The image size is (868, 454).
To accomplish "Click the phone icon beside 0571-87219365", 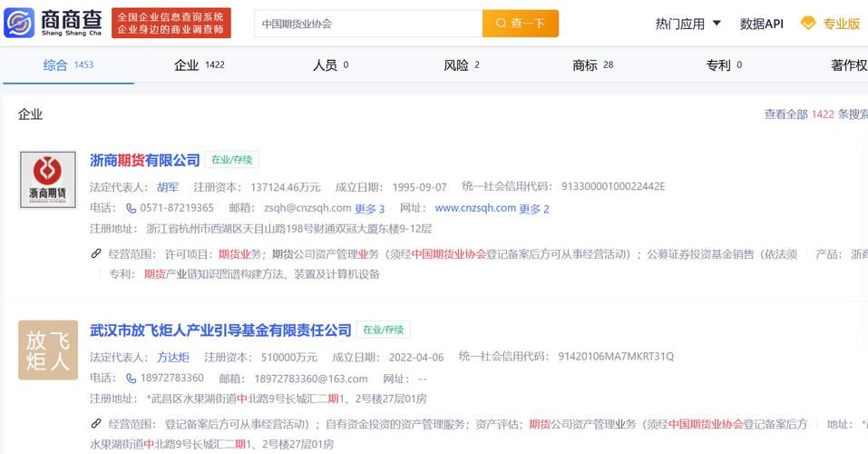I will point(132,209).
